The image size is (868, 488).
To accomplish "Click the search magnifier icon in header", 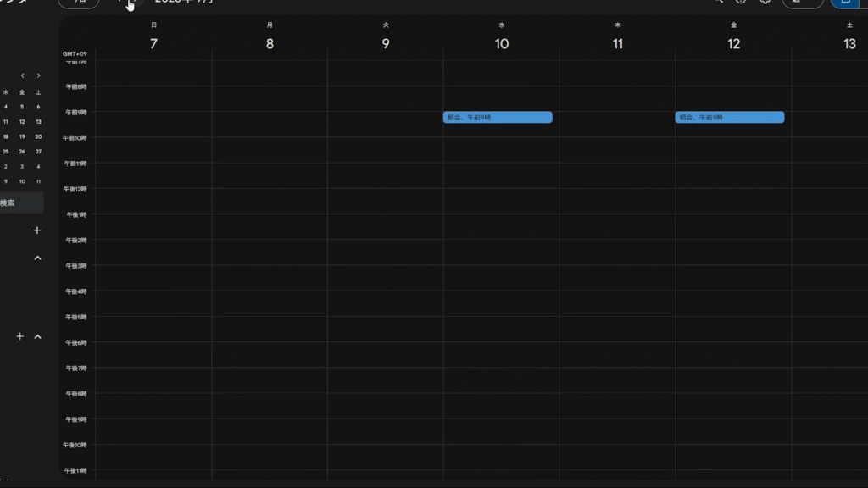I will coord(717,2).
